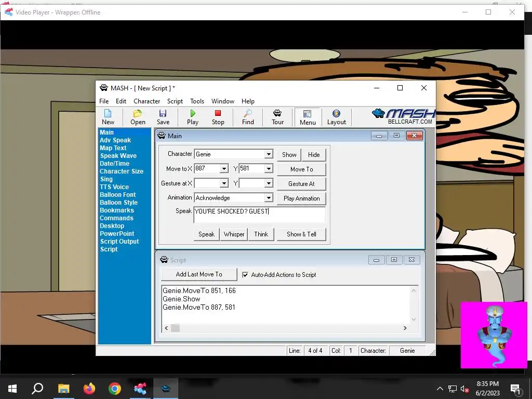Click the Whisper button
The height and width of the screenshot is (399, 532).
(234, 234)
